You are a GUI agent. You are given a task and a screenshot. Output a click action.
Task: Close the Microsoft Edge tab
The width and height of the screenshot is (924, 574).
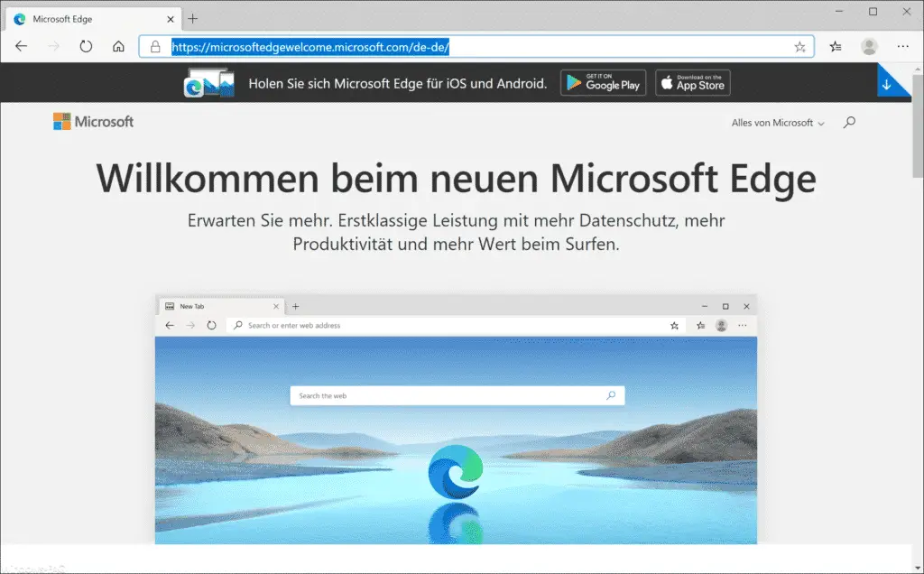171,19
